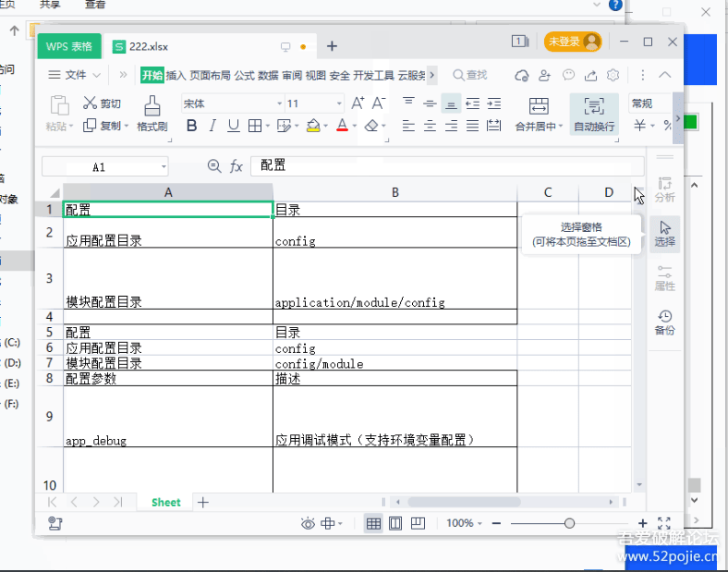This screenshot has width=728, height=572.
Task: Click the distributed alignment icon
Action: tap(494, 126)
